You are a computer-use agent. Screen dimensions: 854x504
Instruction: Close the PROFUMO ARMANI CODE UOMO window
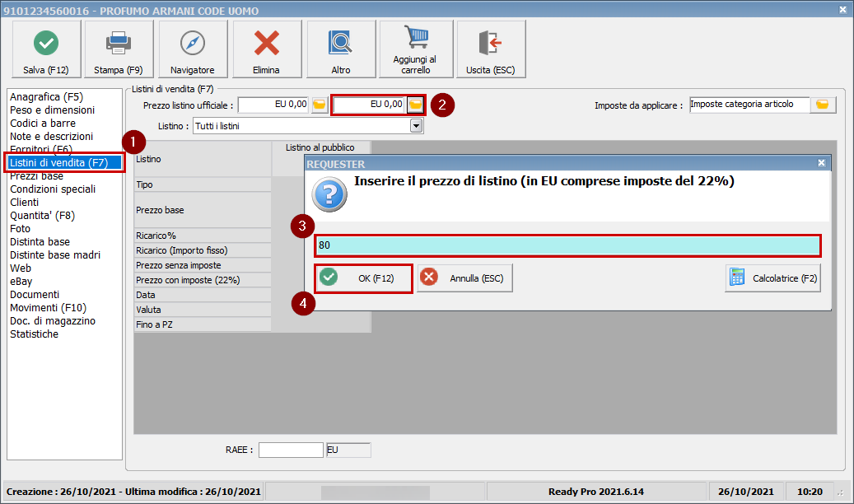[x=842, y=10]
